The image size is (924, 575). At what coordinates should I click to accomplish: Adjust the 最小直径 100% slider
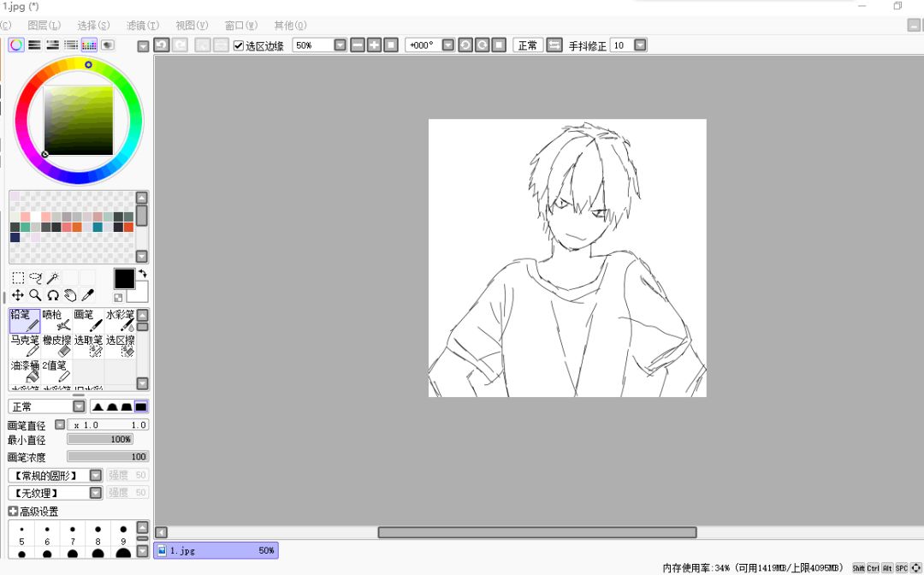pos(100,439)
